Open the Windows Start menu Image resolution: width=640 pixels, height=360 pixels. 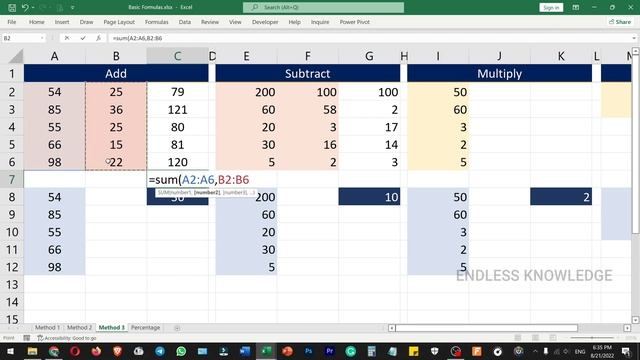[x=10, y=351]
